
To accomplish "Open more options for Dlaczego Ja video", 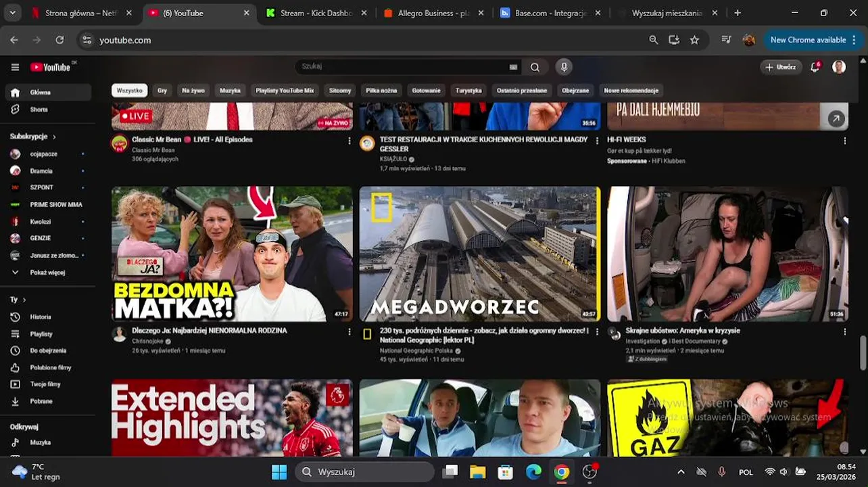I will [x=349, y=332].
